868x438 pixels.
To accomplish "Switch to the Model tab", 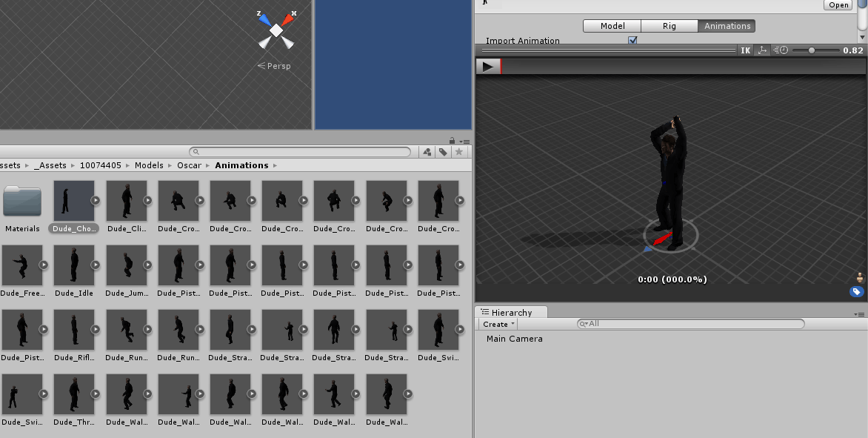I will (x=611, y=25).
